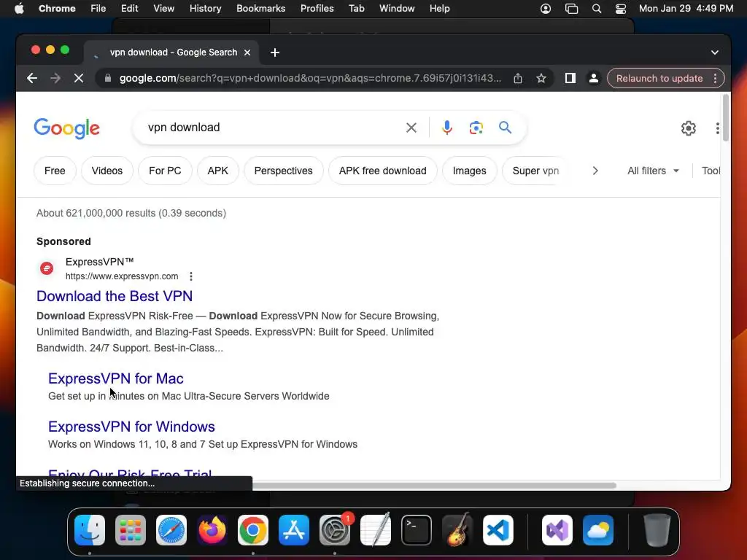Open System Settings with the badge in Dock
The image size is (747, 560).
click(335, 530)
